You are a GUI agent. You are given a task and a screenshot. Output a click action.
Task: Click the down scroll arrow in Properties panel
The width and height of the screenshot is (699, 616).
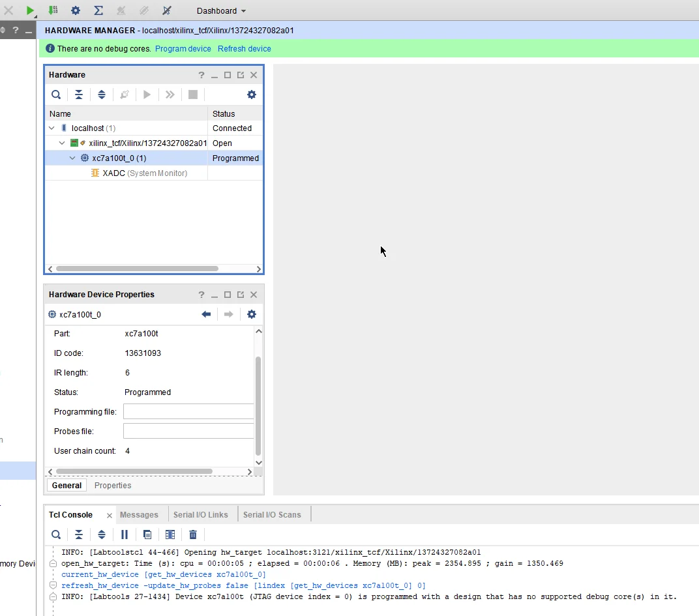(x=259, y=463)
